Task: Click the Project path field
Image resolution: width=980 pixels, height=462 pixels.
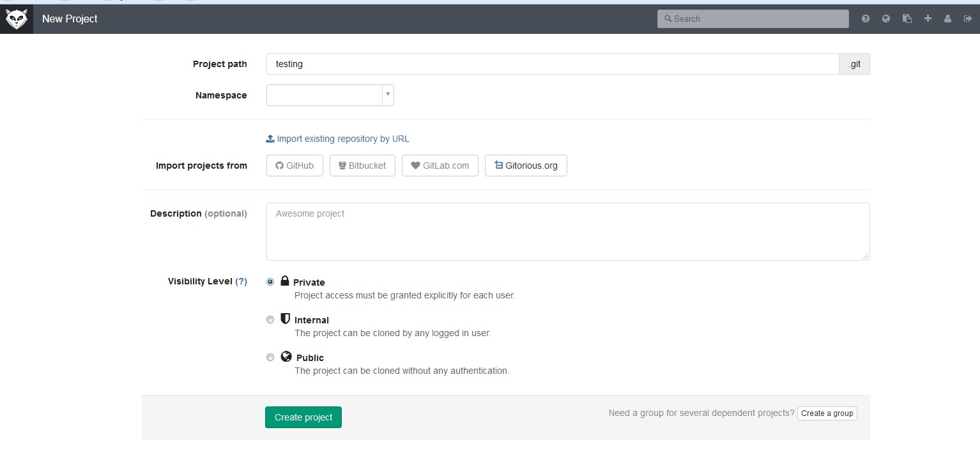Action: coord(553,64)
